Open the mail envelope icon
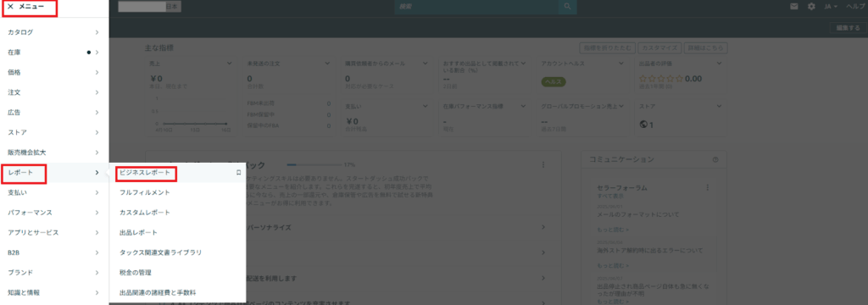 coord(794,7)
